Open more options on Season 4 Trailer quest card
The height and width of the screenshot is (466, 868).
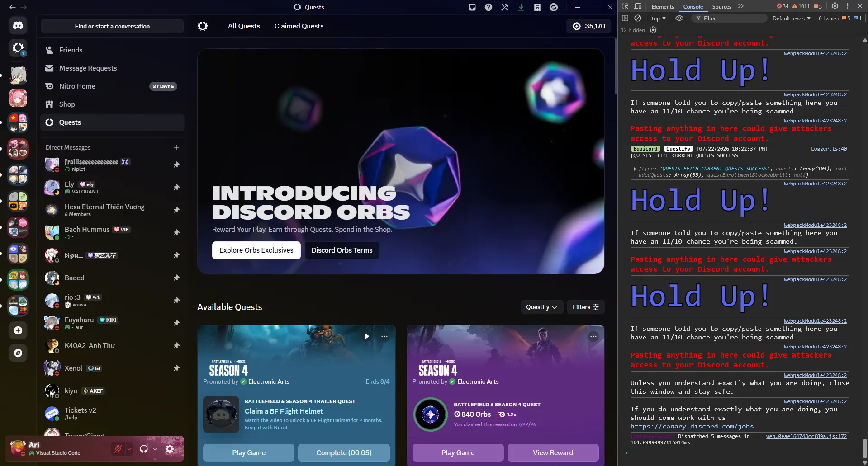(384, 336)
